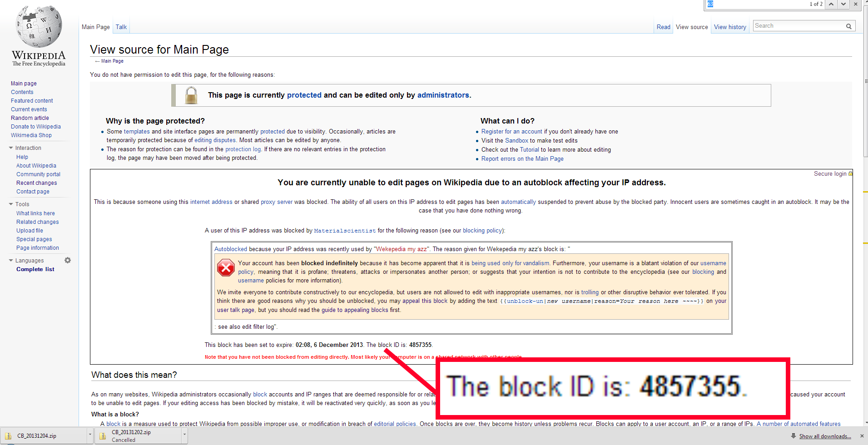Open Help link under Interaction

(22, 157)
